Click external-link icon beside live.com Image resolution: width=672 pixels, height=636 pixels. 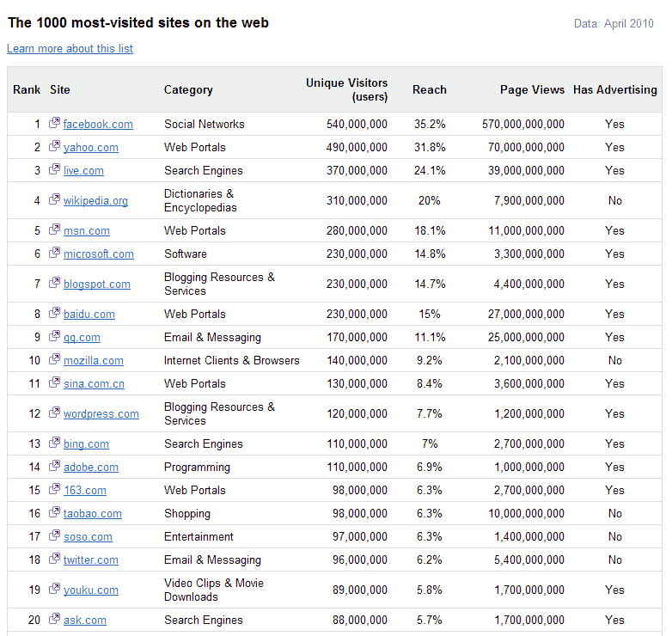54,169
